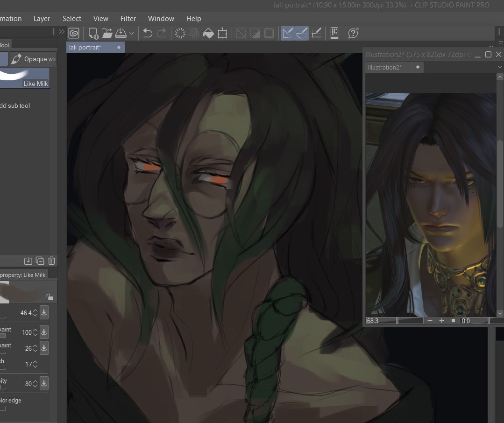
Task: Undo the last action
Action: click(x=148, y=33)
